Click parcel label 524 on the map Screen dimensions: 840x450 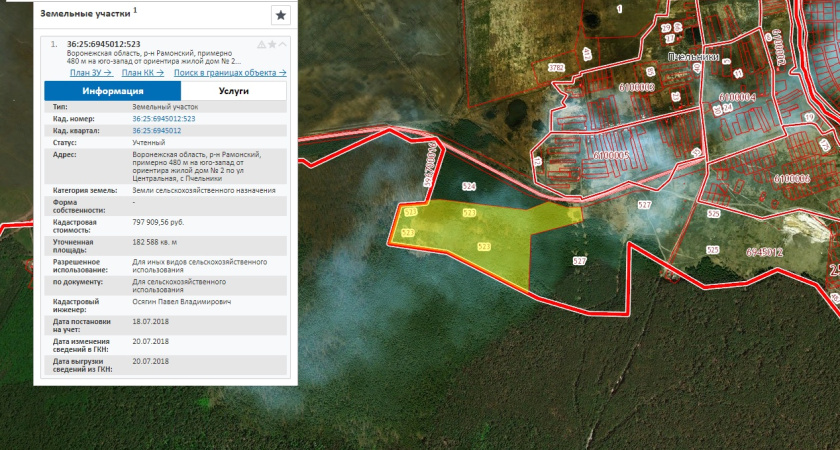[x=469, y=187]
